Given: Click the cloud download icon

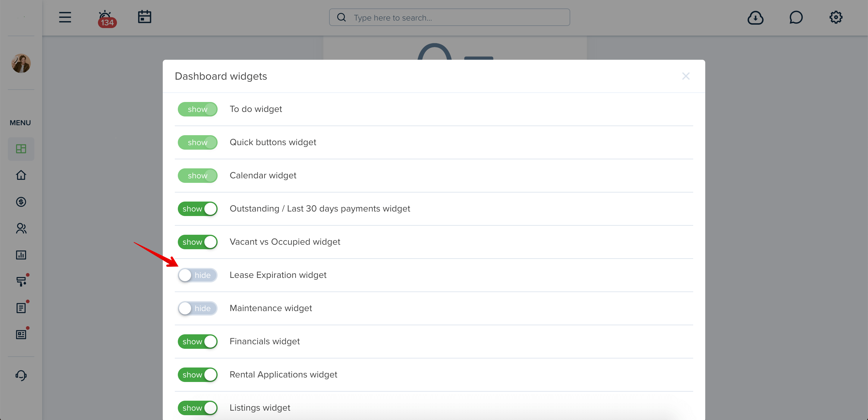Looking at the screenshot, I should point(755,17).
